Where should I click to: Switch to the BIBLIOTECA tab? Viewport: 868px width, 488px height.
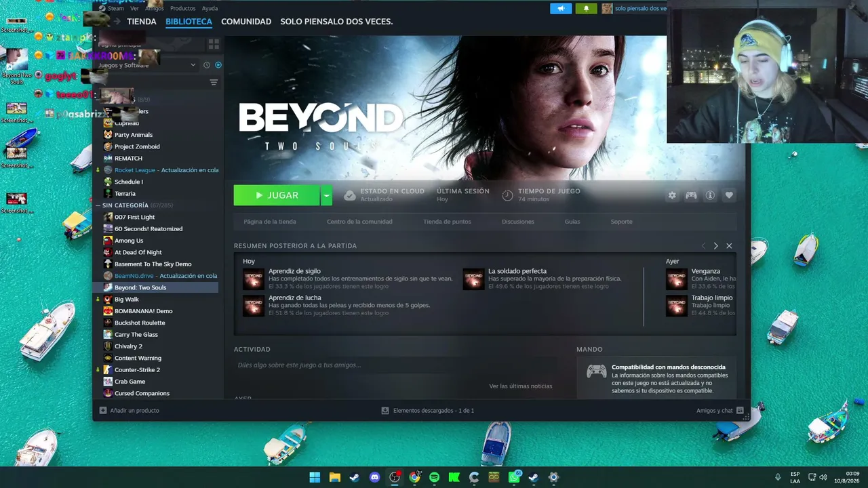click(189, 22)
